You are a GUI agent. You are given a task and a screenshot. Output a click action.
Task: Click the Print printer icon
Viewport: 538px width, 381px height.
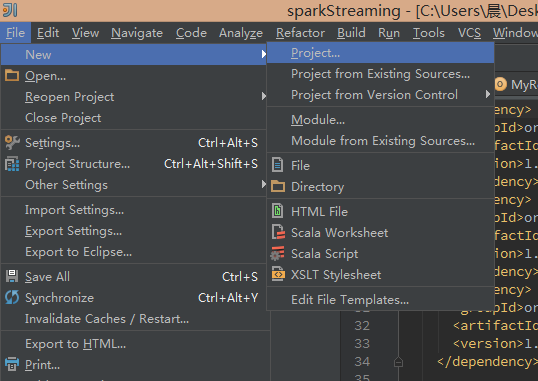[x=12, y=364]
